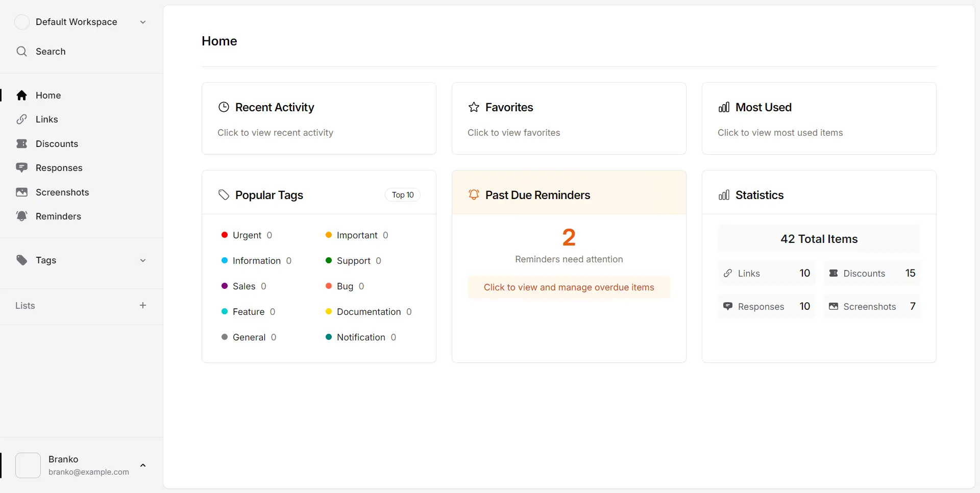Select the Documentation tag

(369, 312)
